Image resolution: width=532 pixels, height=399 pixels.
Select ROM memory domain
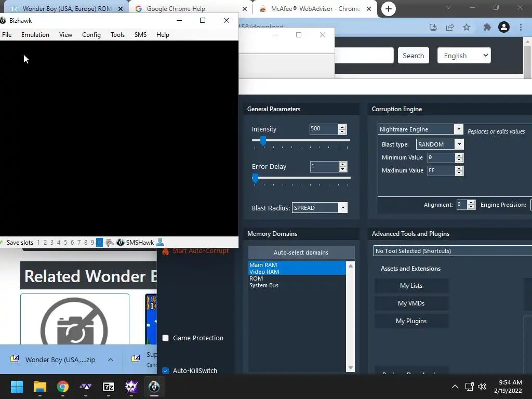pyautogui.click(x=297, y=278)
